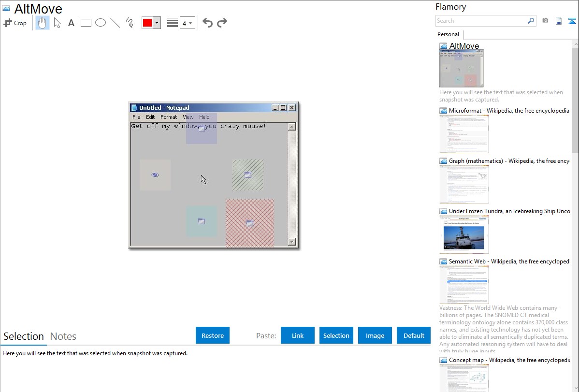Click the window icon in the teal square
This screenshot has height=392, width=579.
coord(201,221)
